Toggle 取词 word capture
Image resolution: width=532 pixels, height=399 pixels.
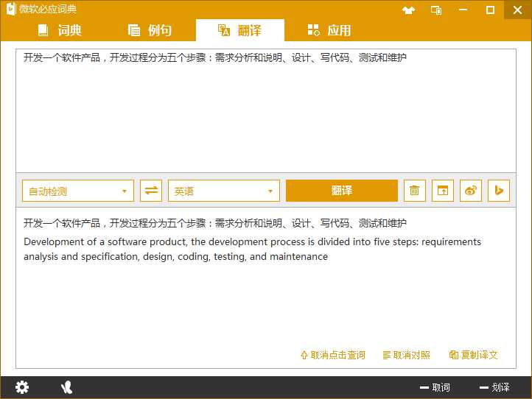(435, 387)
